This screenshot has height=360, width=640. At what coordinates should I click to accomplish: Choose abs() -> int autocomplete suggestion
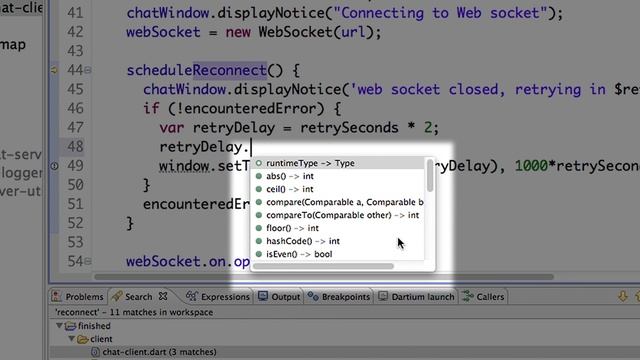coord(338,176)
